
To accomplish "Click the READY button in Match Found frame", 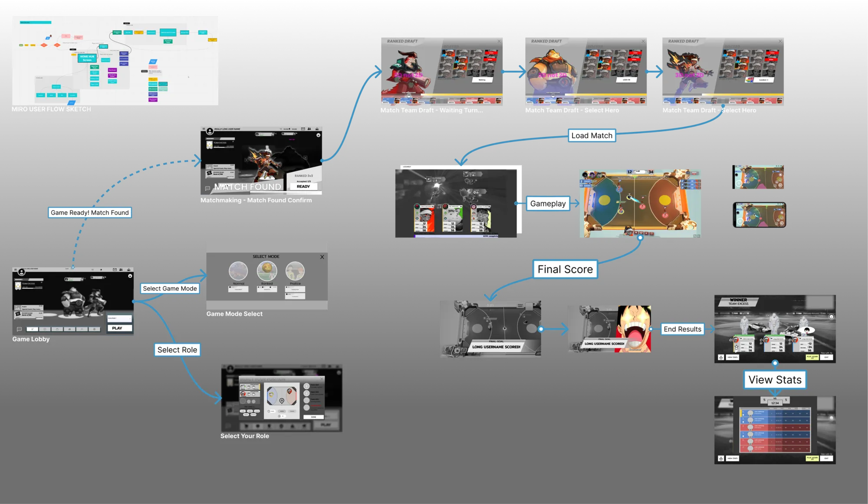I will (303, 187).
